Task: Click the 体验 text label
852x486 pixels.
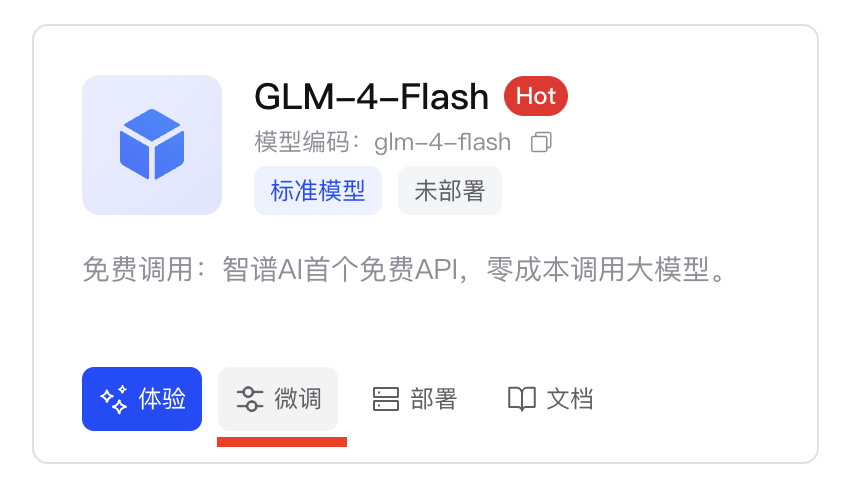Action: tap(162, 399)
